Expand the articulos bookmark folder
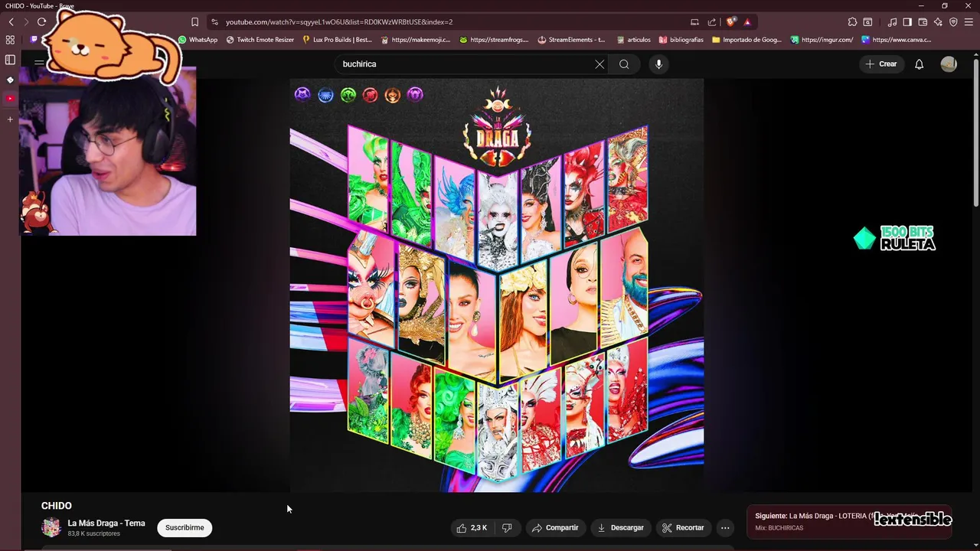Screen dimensions: 980x551 click(x=633, y=40)
